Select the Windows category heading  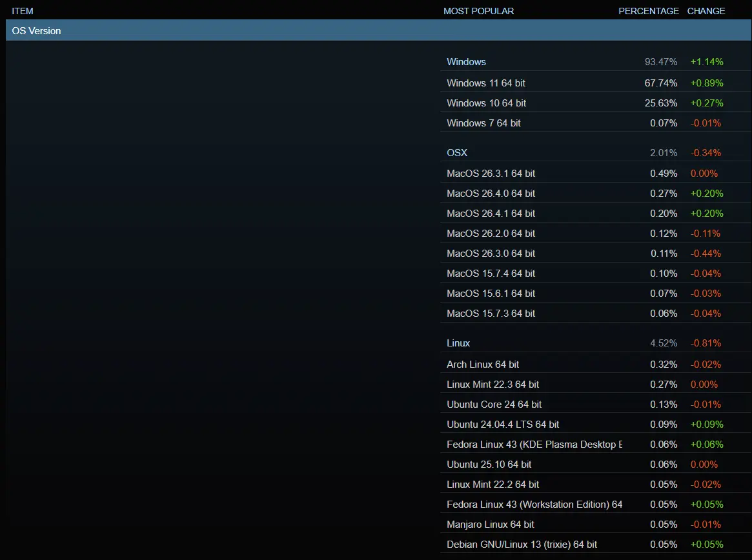[x=466, y=62]
